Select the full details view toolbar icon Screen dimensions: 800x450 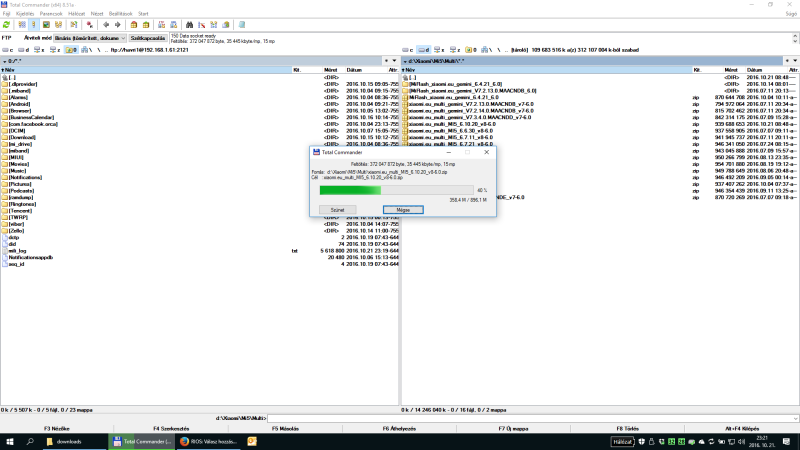(x=34, y=24)
